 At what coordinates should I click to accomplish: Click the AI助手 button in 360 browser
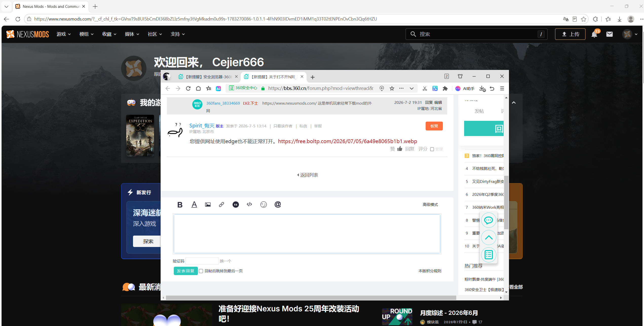click(x=465, y=88)
